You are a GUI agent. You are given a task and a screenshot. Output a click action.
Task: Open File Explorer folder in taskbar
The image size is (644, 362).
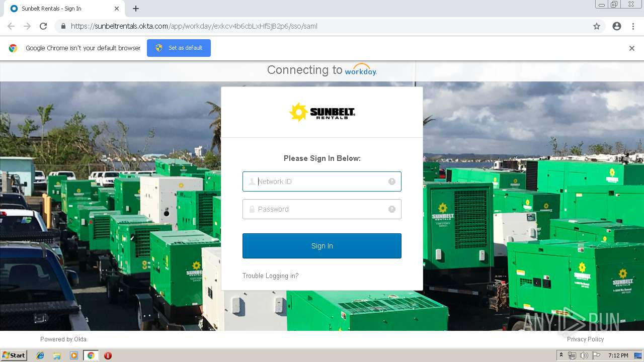[x=57, y=355]
